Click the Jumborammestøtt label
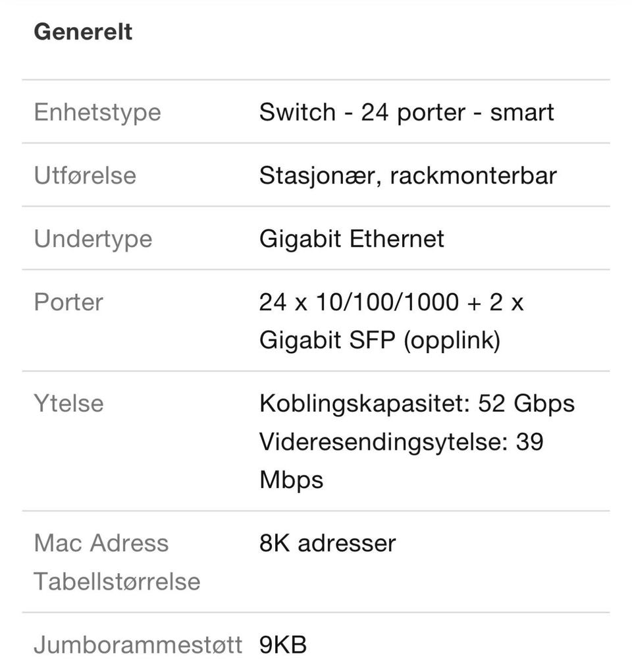 tap(138, 645)
